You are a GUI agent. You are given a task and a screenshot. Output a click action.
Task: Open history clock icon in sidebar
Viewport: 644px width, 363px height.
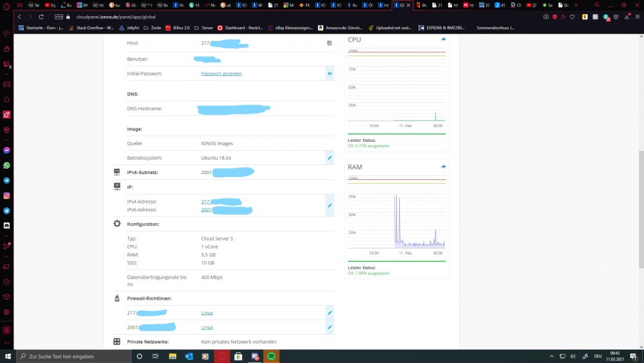pos(6,282)
